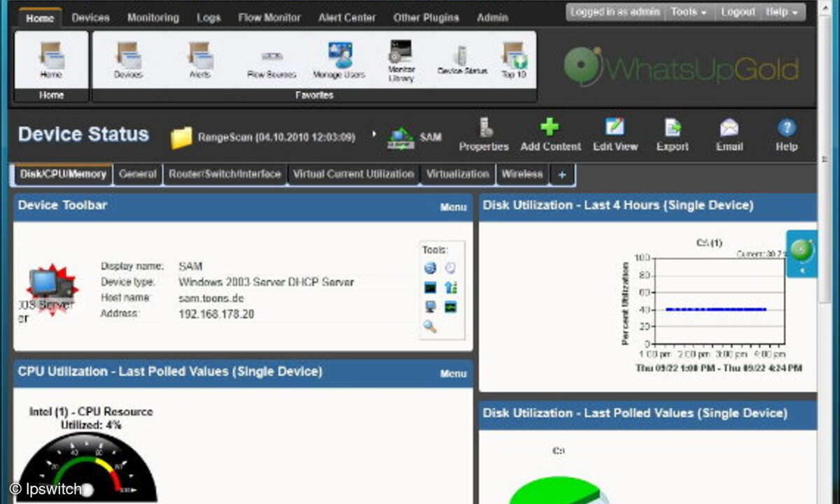Screen dimensions: 840x504
Task: Select the General view tab
Action: [138, 174]
